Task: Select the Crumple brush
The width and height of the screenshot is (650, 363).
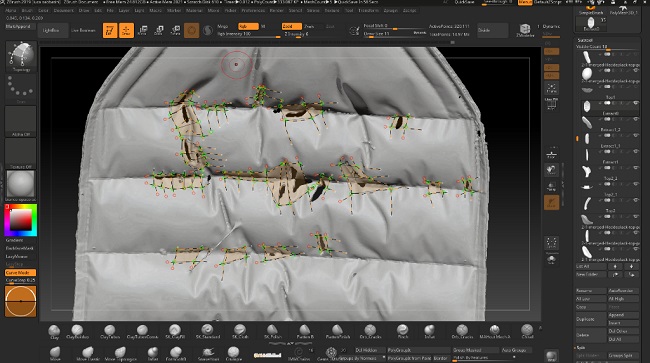Action: [234, 353]
